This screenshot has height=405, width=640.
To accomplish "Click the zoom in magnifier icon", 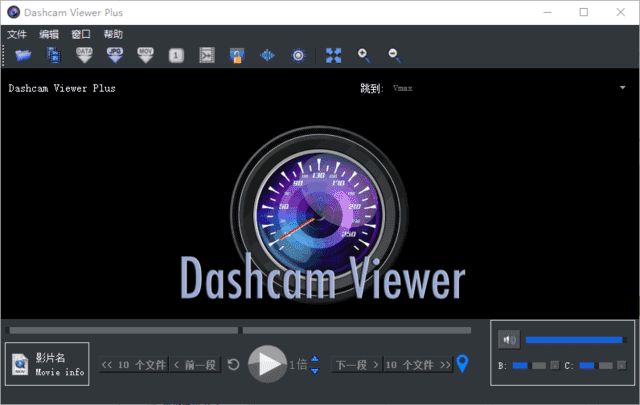I will pyautogui.click(x=364, y=55).
